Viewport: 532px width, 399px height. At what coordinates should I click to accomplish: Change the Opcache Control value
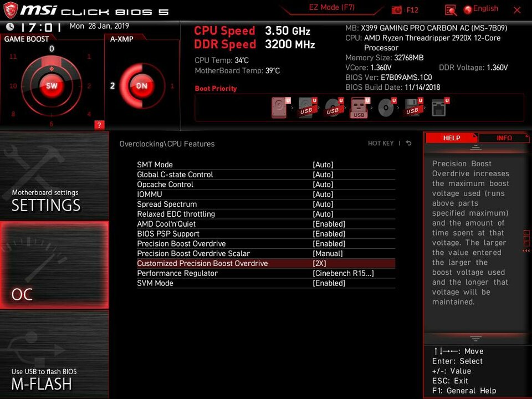323,184
